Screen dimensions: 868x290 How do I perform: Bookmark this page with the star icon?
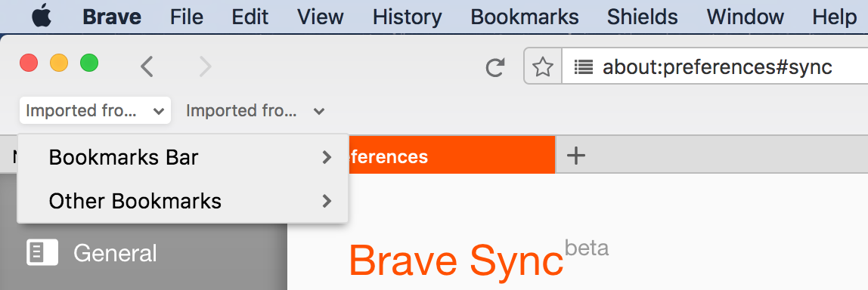click(x=543, y=67)
